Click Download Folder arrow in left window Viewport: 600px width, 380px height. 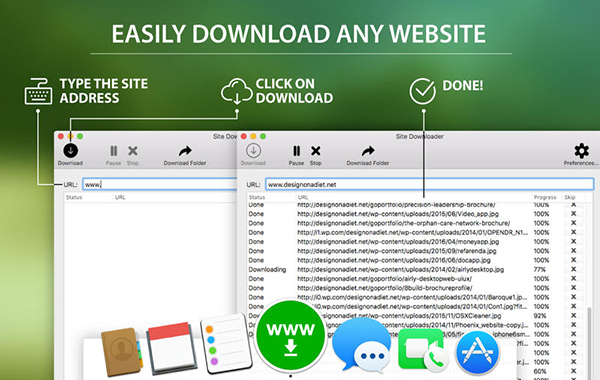point(185,151)
